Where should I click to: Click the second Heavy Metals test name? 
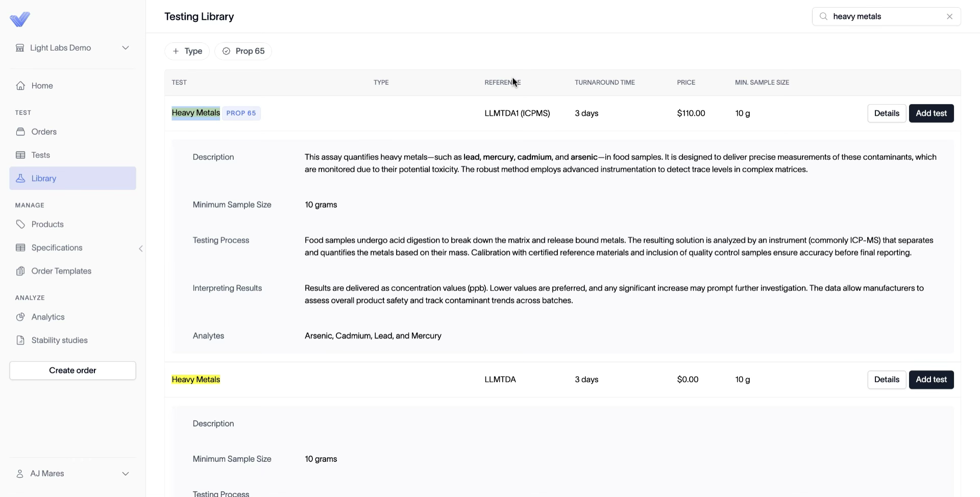[196, 380]
